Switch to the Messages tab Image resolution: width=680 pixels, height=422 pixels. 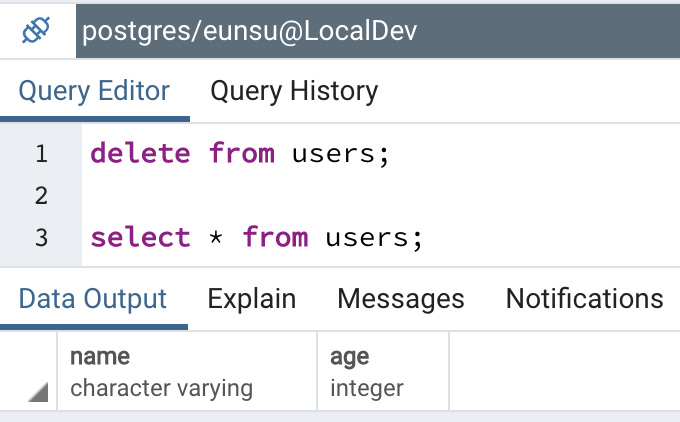pos(401,299)
